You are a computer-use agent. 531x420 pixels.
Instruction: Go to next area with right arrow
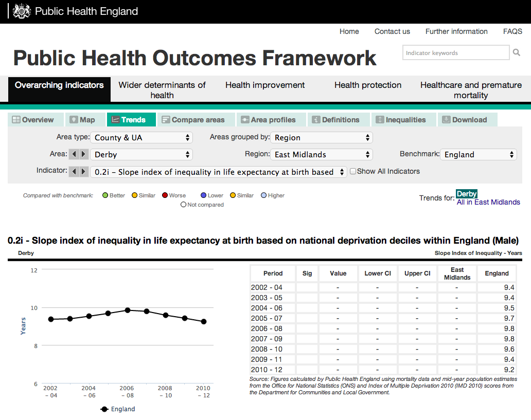click(84, 154)
